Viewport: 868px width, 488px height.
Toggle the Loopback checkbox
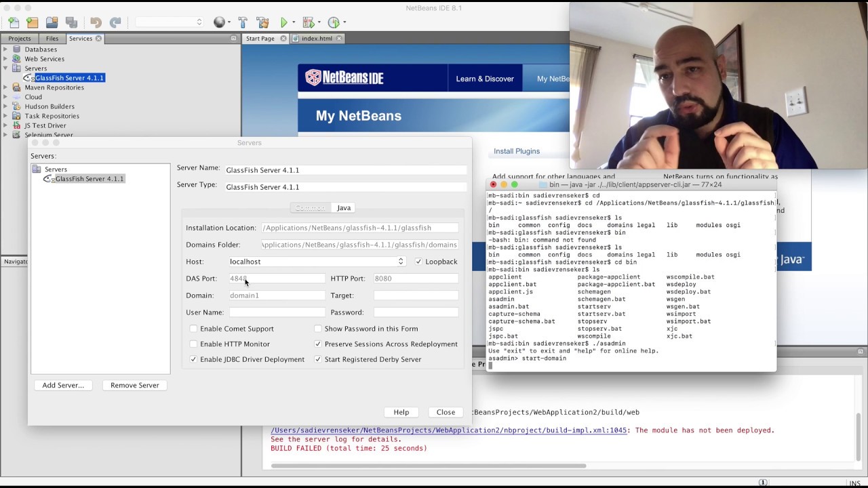tap(418, 262)
